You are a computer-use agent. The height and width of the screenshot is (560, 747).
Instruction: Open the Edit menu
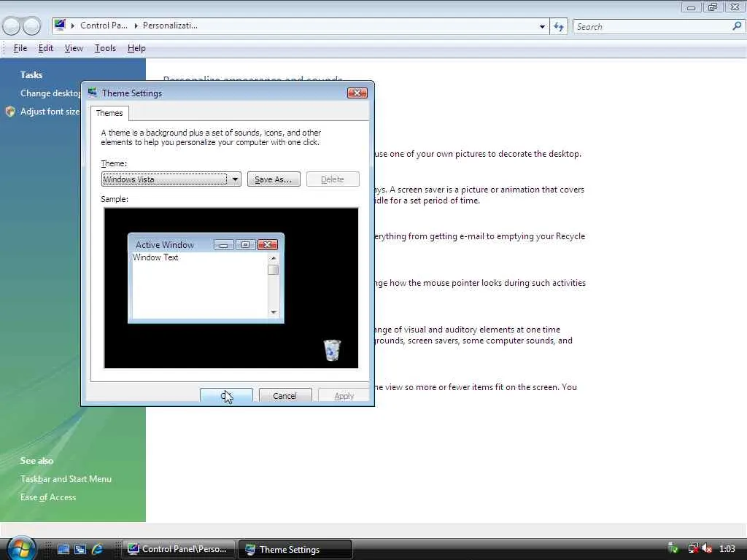click(x=46, y=48)
